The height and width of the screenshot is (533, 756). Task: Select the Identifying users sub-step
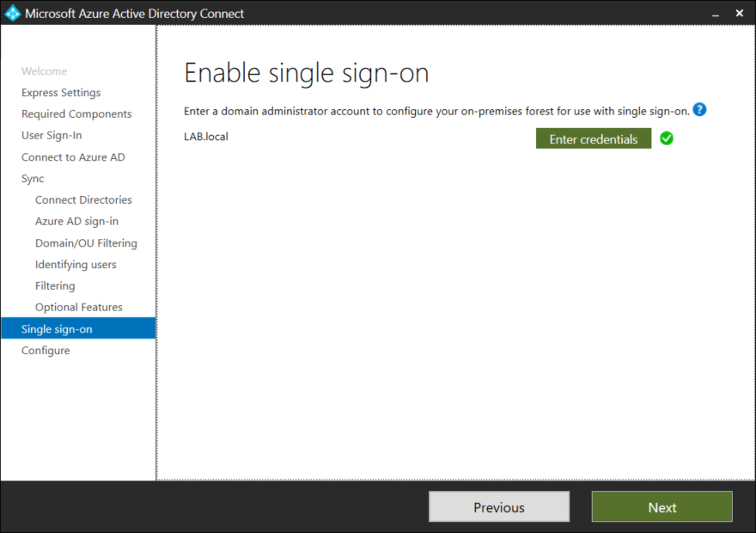[76, 264]
